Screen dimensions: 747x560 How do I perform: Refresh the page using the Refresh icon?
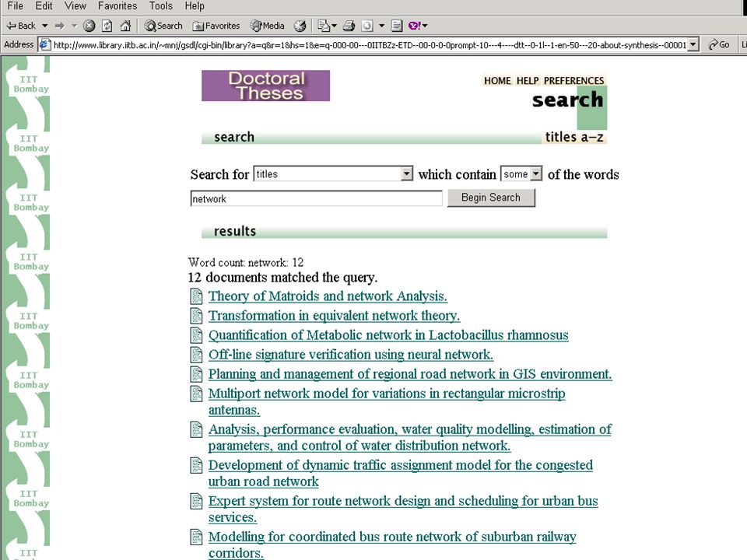(x=107, y=26)
